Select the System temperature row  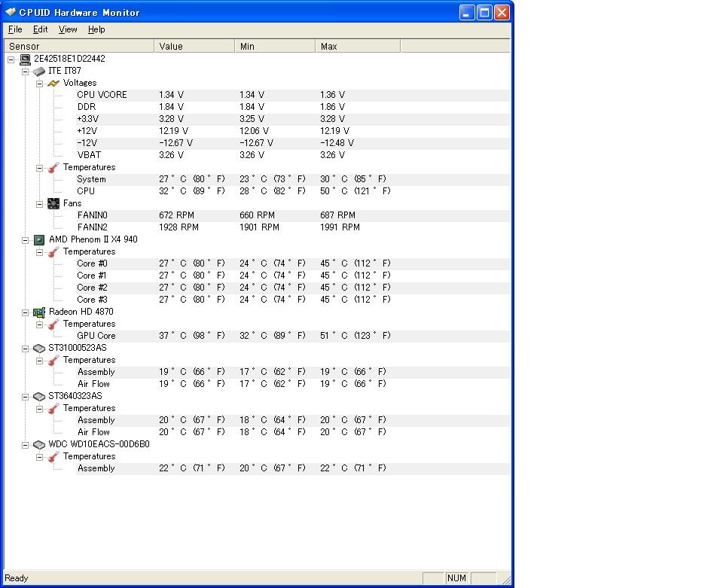293,179
